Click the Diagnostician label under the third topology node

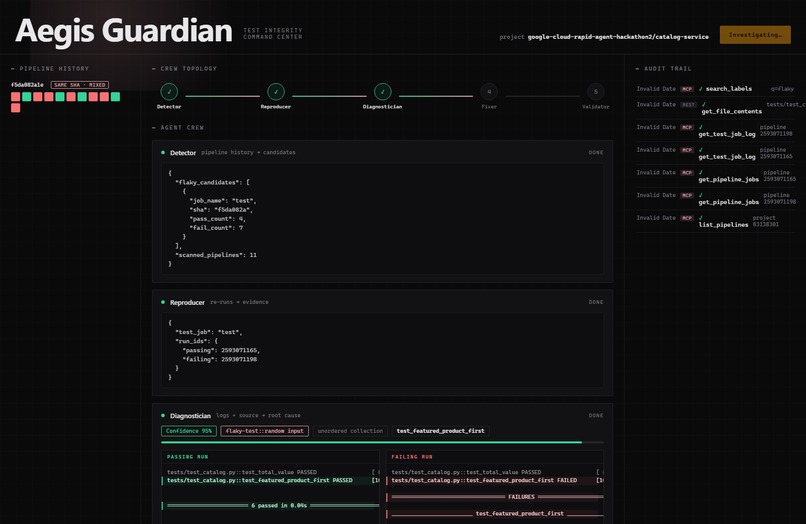tap(382, 106)
